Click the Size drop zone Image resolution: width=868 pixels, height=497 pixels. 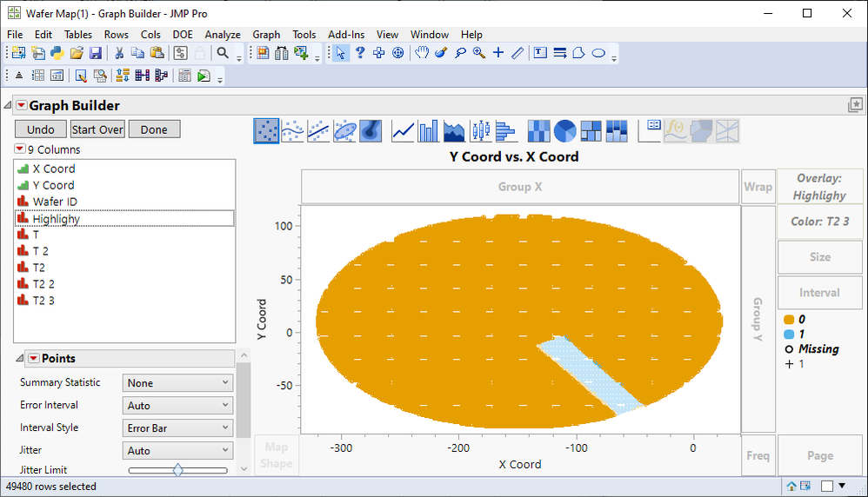point(820,257)
